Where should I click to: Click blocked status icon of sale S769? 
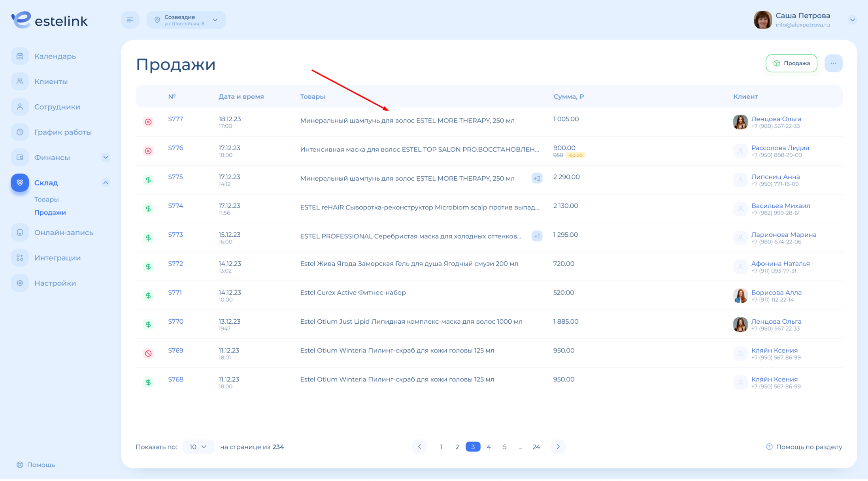148,353
